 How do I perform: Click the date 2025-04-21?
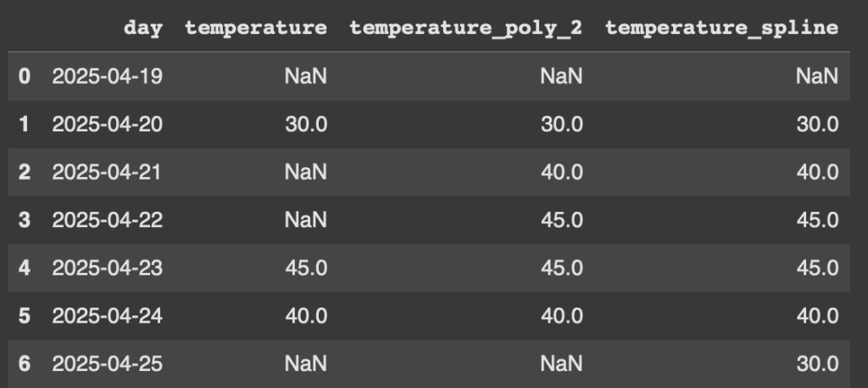coord(106,172)
